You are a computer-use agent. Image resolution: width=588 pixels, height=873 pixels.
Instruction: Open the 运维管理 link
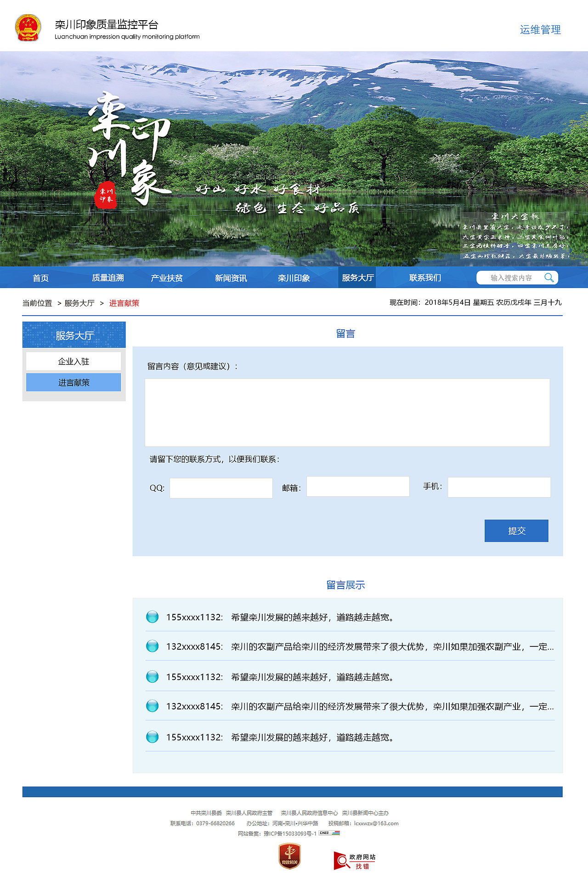click(540, 30)
